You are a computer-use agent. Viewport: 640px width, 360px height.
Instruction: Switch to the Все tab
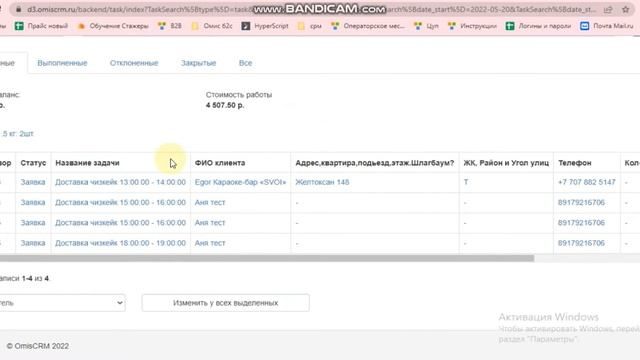(245, 63)
